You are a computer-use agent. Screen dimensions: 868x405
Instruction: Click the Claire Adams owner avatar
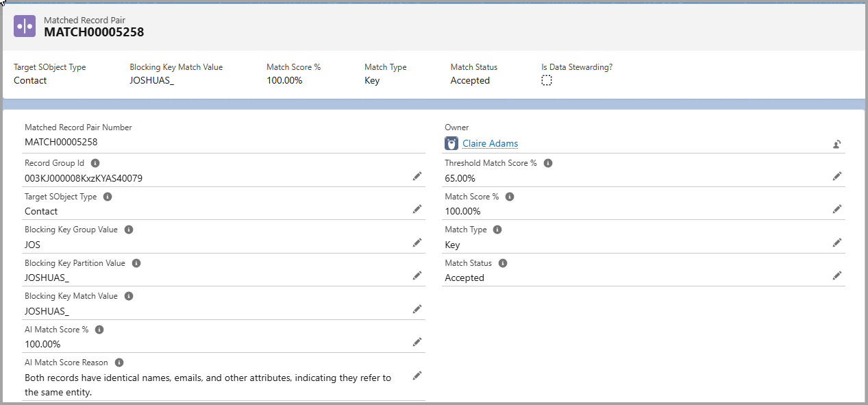451,143
